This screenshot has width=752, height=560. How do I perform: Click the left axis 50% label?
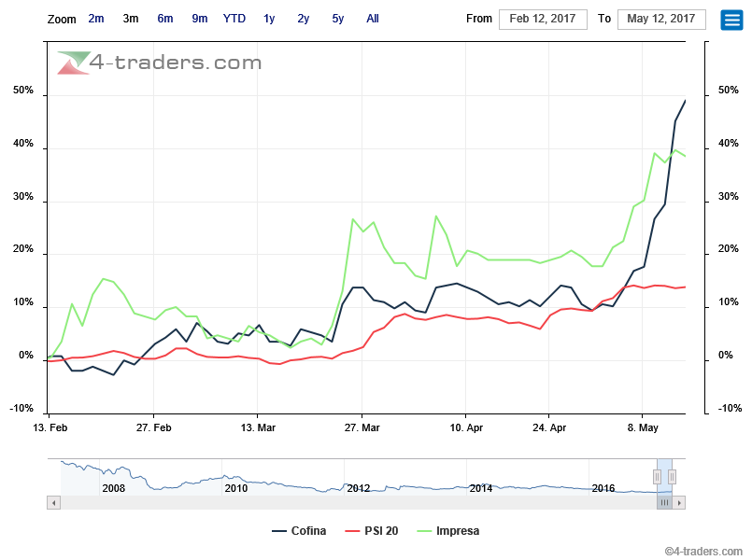coord(23,90)
